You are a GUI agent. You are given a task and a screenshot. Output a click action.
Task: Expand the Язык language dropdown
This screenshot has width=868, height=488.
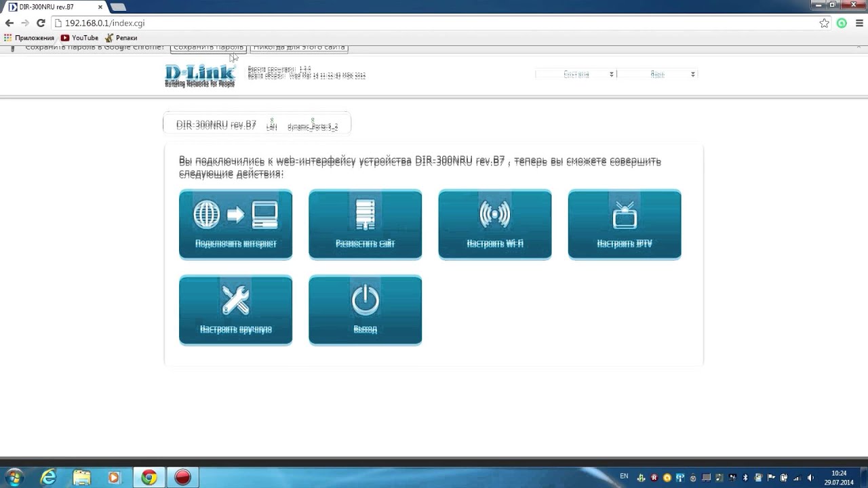pyautogui.click(x=657, y=74)
